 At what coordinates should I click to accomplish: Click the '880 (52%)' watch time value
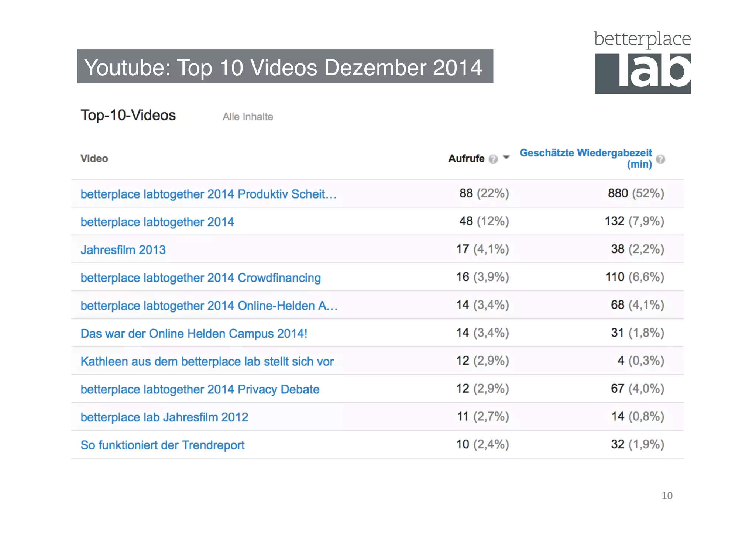click(636, 193)
